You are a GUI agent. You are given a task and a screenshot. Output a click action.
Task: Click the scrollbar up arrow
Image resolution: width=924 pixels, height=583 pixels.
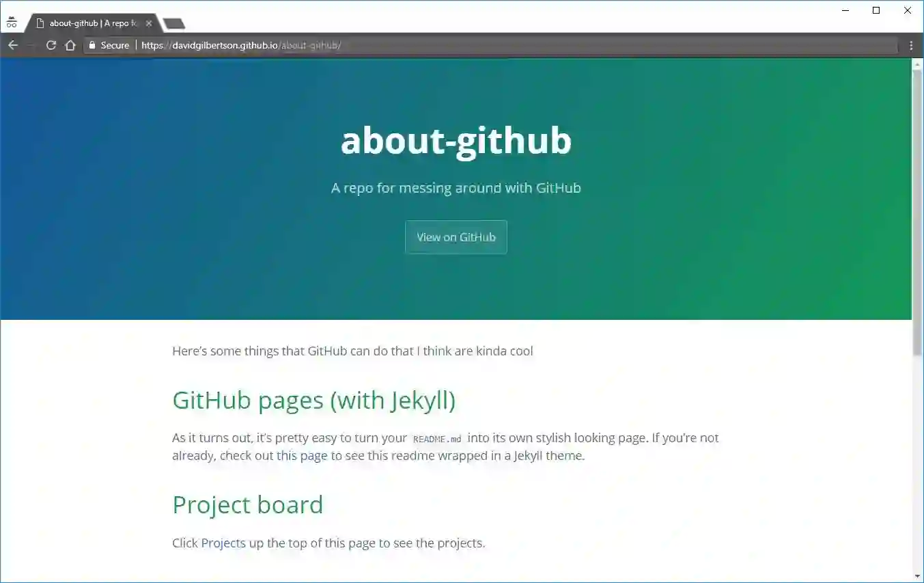coord(917,64)
